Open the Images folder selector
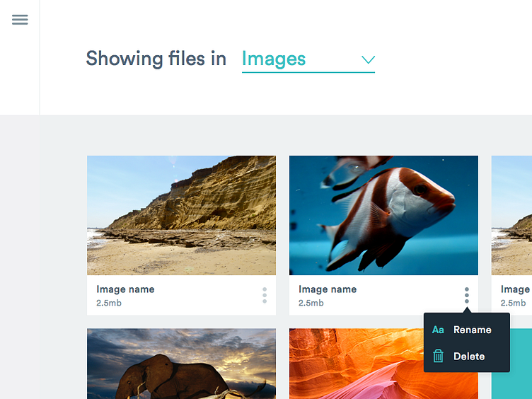 [x=274, y=59]
